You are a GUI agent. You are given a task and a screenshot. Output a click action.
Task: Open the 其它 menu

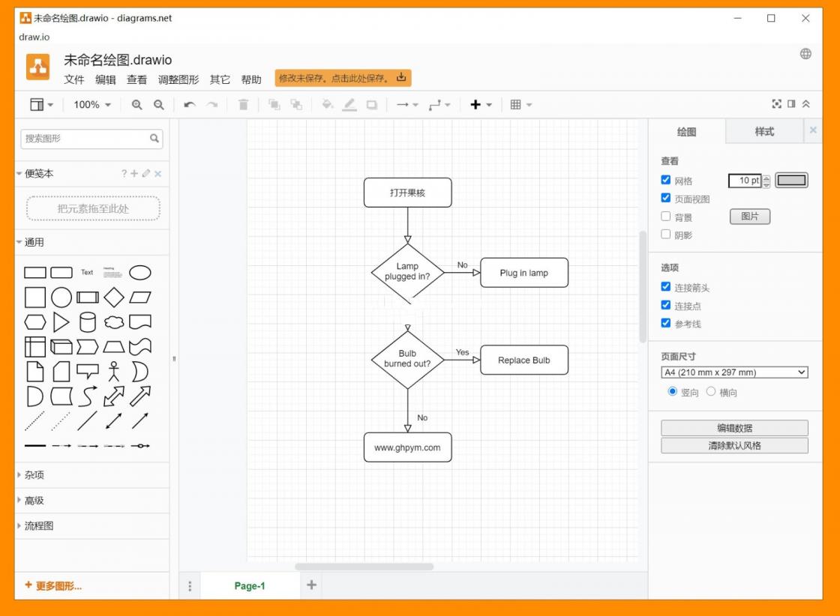pyautogui.click(x=220, y=79)
